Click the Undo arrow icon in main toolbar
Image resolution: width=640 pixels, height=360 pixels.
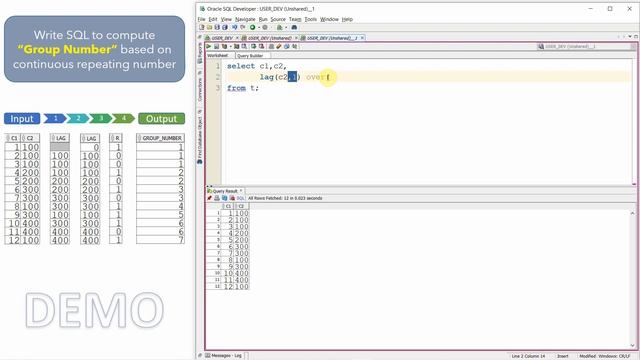pos(235,27)
